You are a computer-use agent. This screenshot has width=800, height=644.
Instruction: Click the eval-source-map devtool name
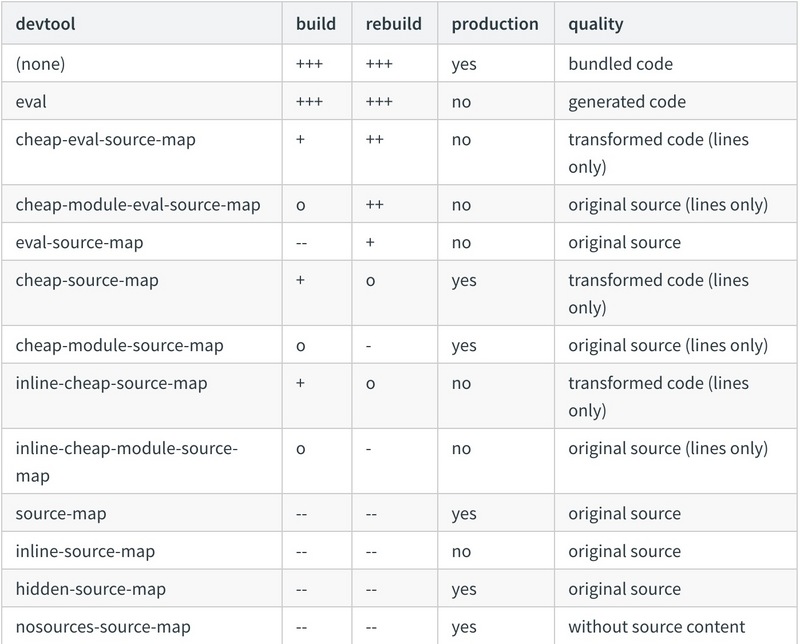click(79, 242)
